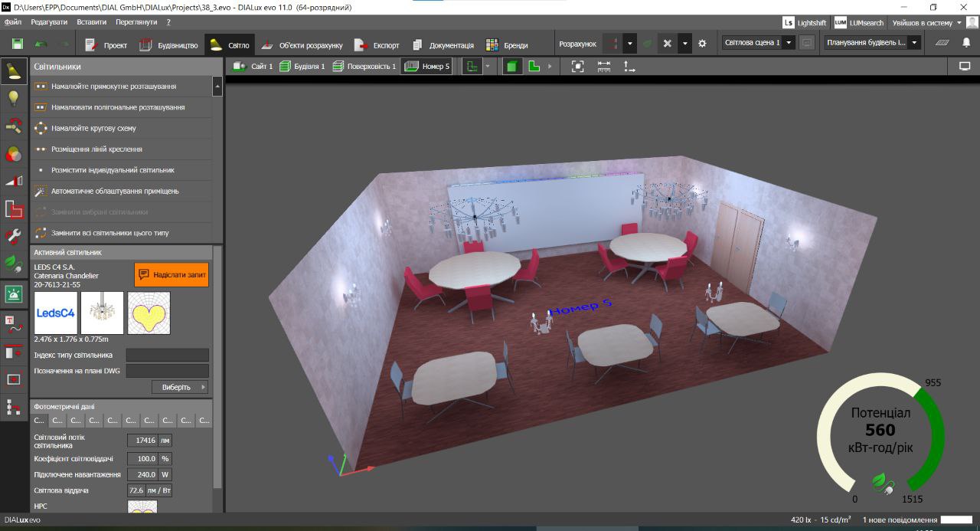Image resolution: width=980 pixels, height=531 pixels.
Task: Click the zoom-to-fit view icon
Action: coord(578,67)
